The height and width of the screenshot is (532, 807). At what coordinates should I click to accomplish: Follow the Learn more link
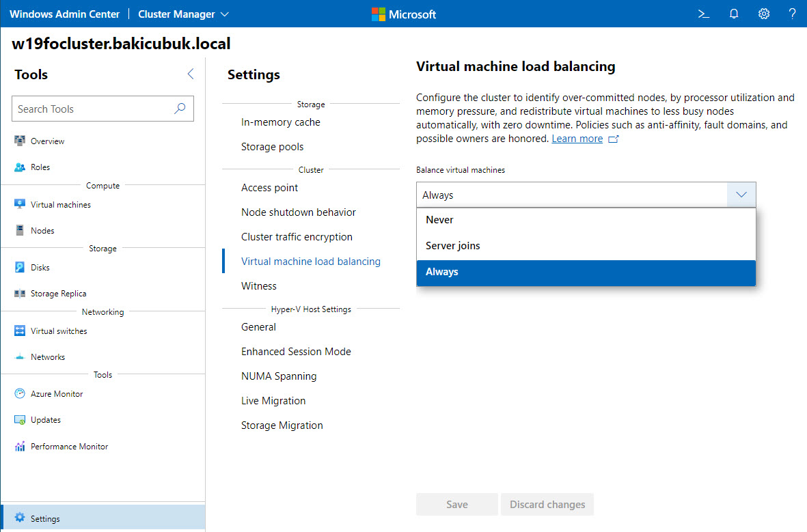point(577,139)
